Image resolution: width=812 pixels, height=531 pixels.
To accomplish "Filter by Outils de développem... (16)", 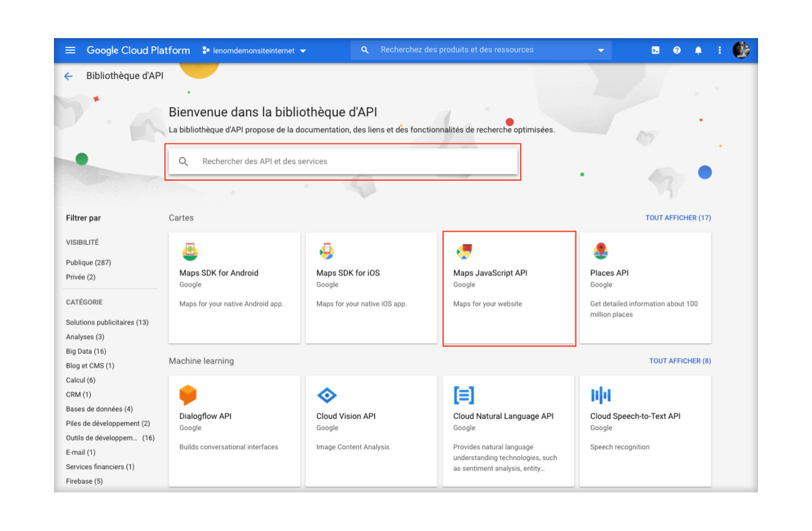I will coord(110,438).
